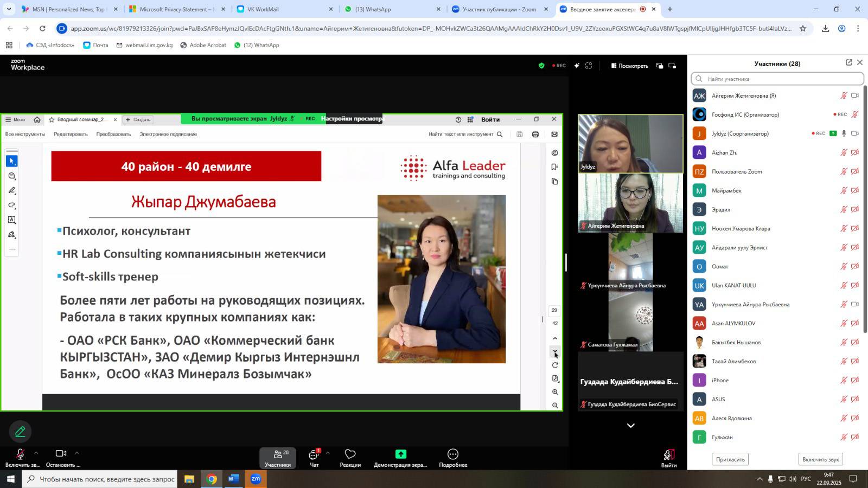
Task: Open the Посмотреть view menu
Action: click(629, 66)
